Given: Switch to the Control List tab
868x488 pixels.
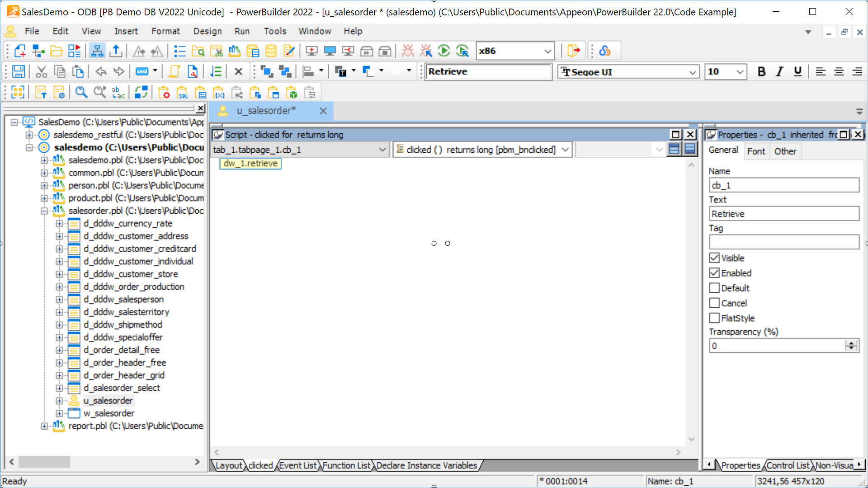Looking at the screenshot, I should pyautogui.click(x=788, y=465).
